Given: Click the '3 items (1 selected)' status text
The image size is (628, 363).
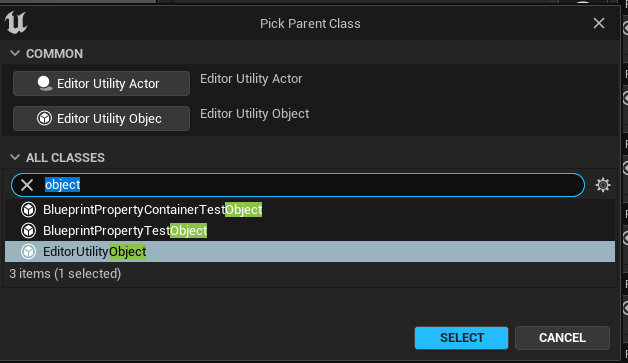Looking at the screenshot, I should 65,274.
